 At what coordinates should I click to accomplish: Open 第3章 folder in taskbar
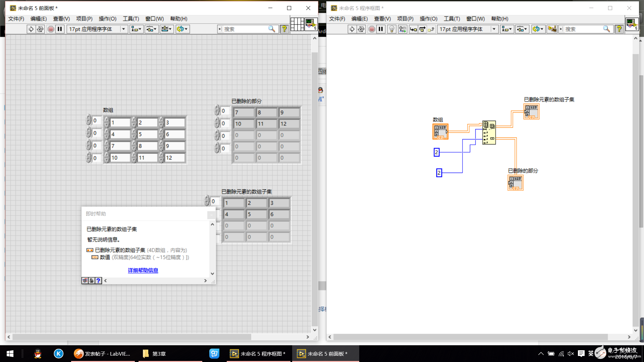(x=170, y=354)
